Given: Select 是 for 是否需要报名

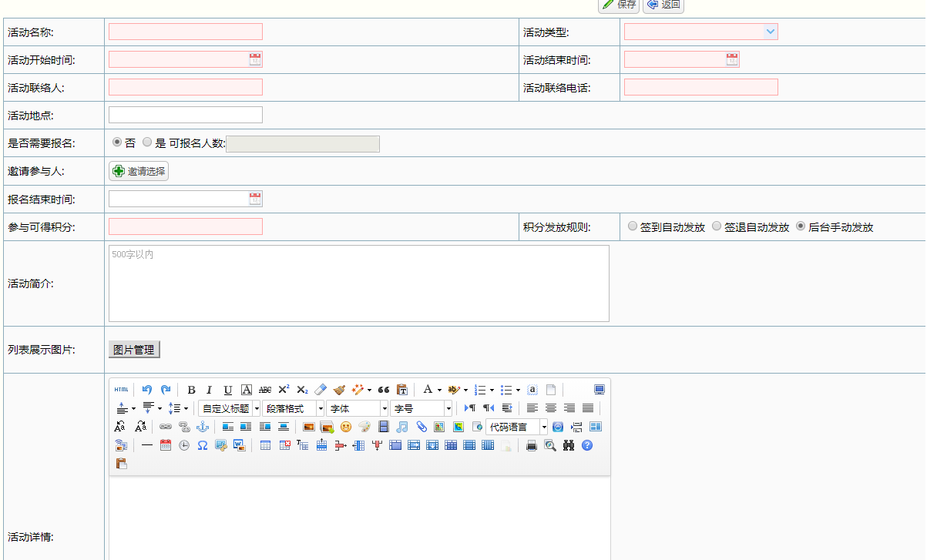Looking at the screenshot, I should click(147, 143).
